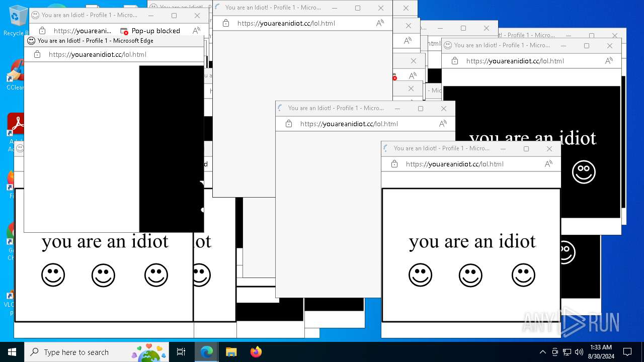644x362 pixels.
Task: Maximize the Pop-up blocked Edge window
Action: 174,15
